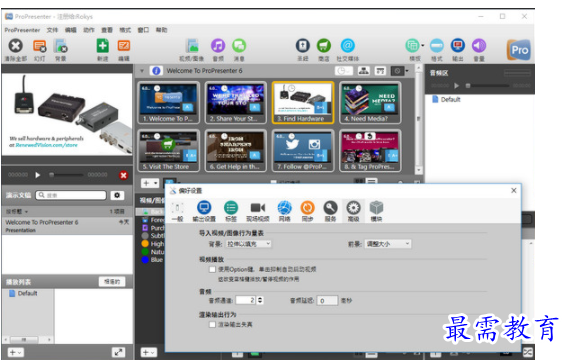Open the Templates dropdown arrow
Viewport: 567px width, 360px height.
[422, 46]
